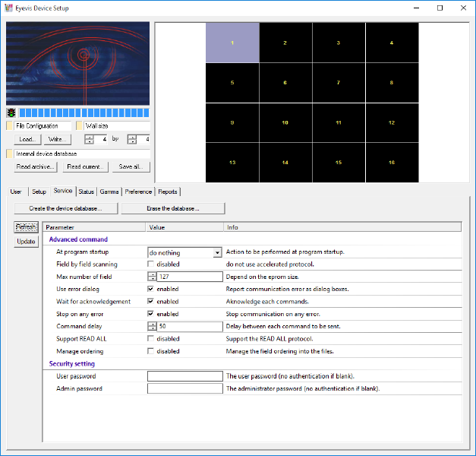This screenshot has width=476, height=456.
Task: Click Read current... button
Action: click(85, 167)
